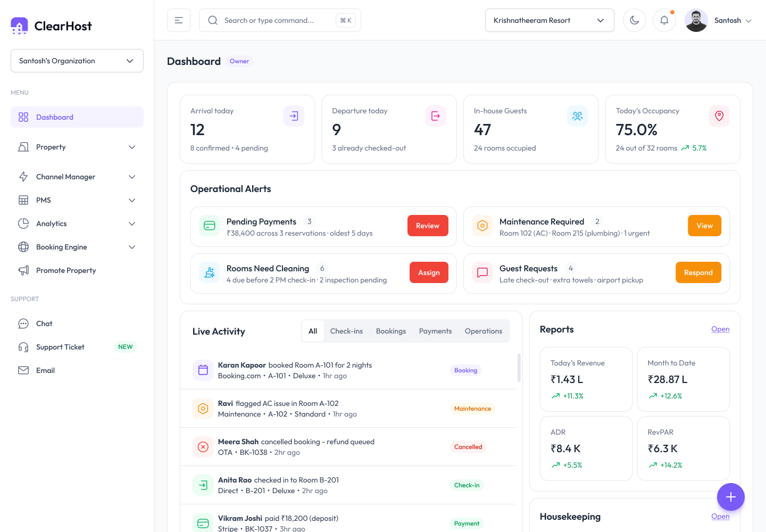Viewport: 766px width, 532px height.
Task: Open Promote Property megaphone item
Action: click(77, 270)
